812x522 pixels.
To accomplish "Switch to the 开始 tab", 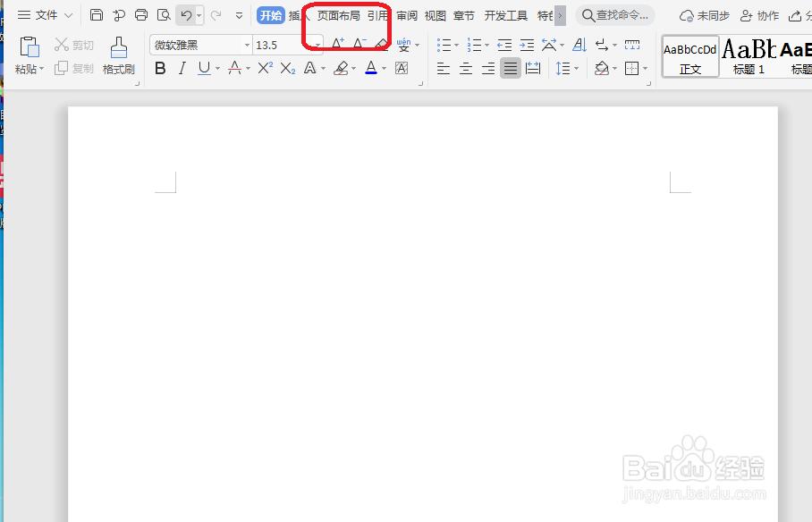I will [271, 15].
